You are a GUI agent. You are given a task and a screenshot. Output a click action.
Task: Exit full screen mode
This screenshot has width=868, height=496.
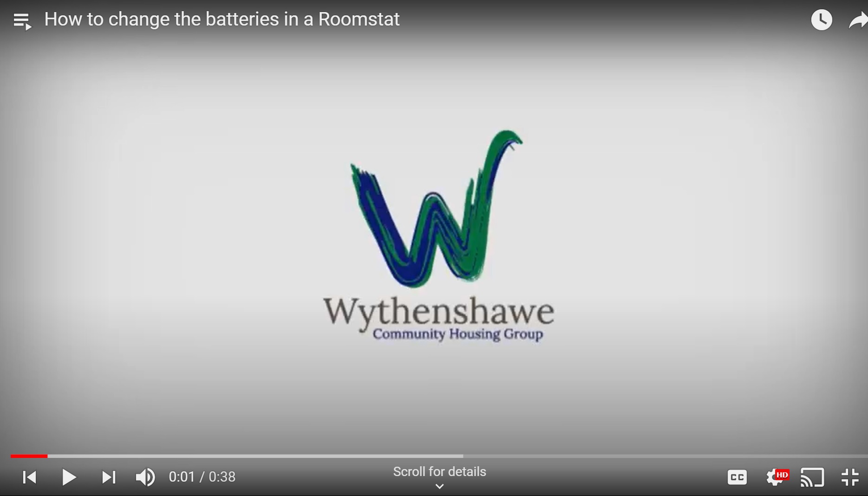(850, 477)
